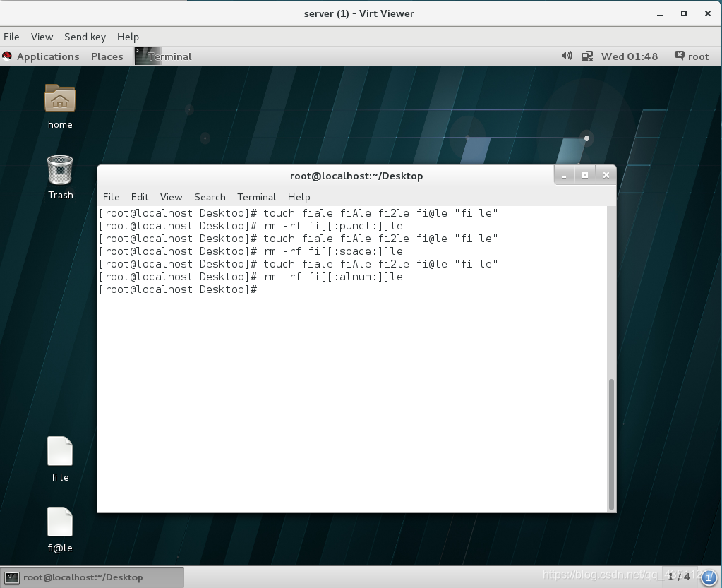Open terminal window Terminal menu
Screen dimensions: 722x588
256,197
